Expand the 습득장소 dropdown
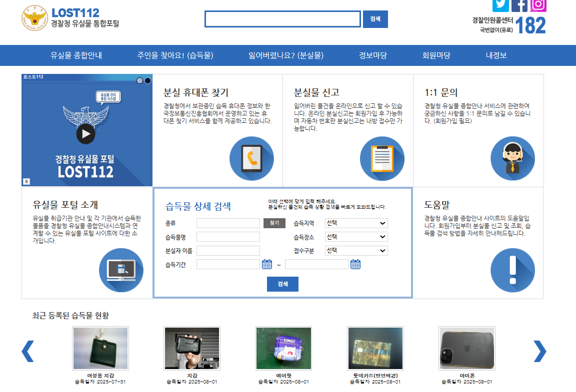 (x=356, y=237)
